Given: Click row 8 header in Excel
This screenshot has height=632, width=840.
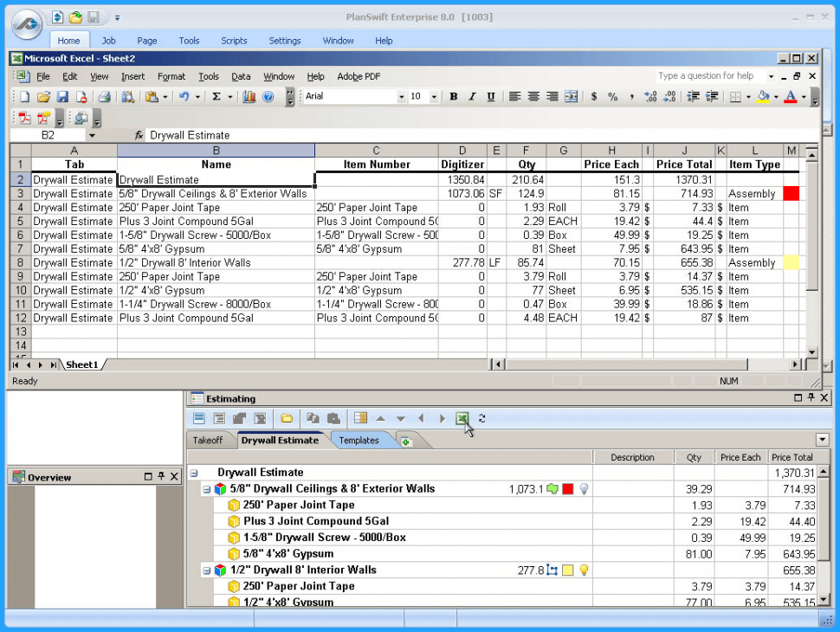Looking at the screenshot, I should [21, 263].
